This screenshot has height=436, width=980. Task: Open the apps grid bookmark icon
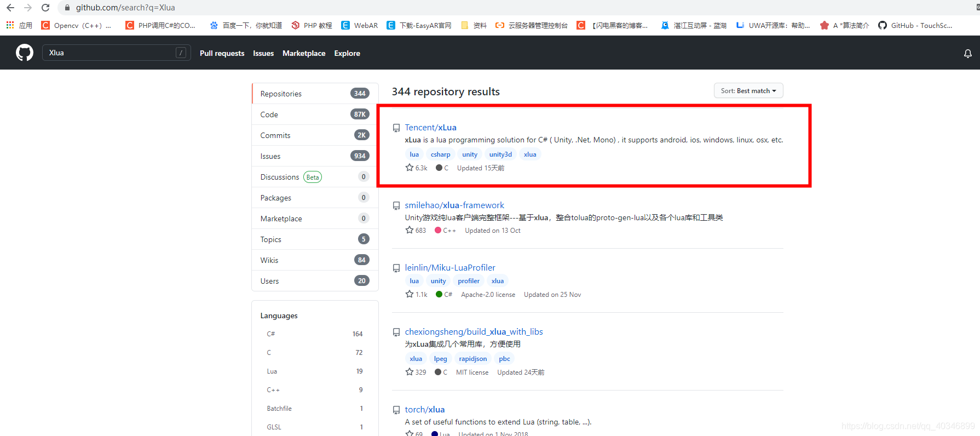click(x=10, y=25)
